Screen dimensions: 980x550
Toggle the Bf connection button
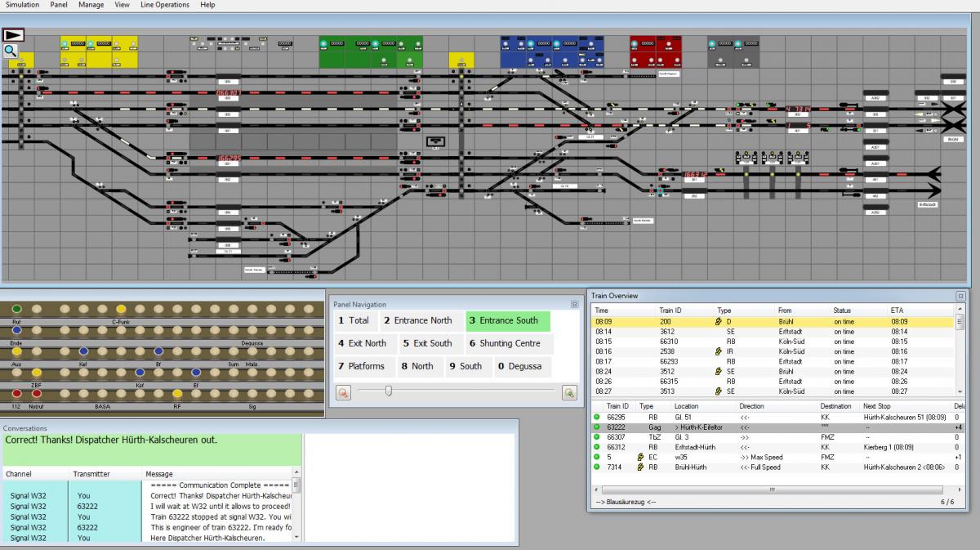[158, 351]
